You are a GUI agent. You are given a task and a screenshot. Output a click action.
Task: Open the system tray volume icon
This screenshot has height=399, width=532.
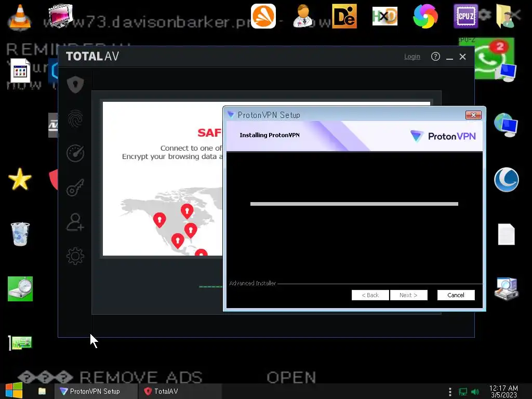coord(475,392)
